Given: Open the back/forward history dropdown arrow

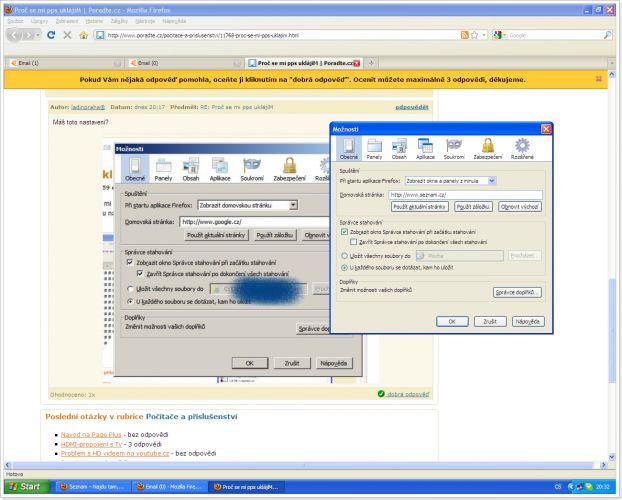Looking at the screenshot, I should [x=38, y=35].
